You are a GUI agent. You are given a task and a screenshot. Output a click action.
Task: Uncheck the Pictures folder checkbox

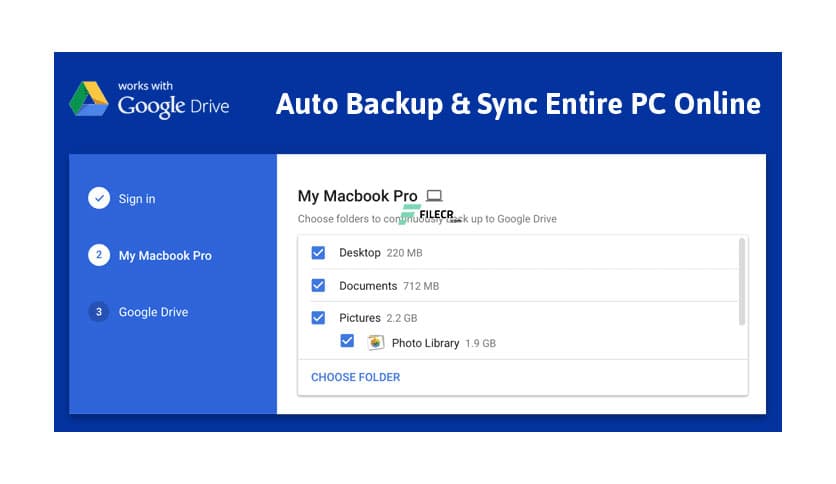[x=318, y=318]
